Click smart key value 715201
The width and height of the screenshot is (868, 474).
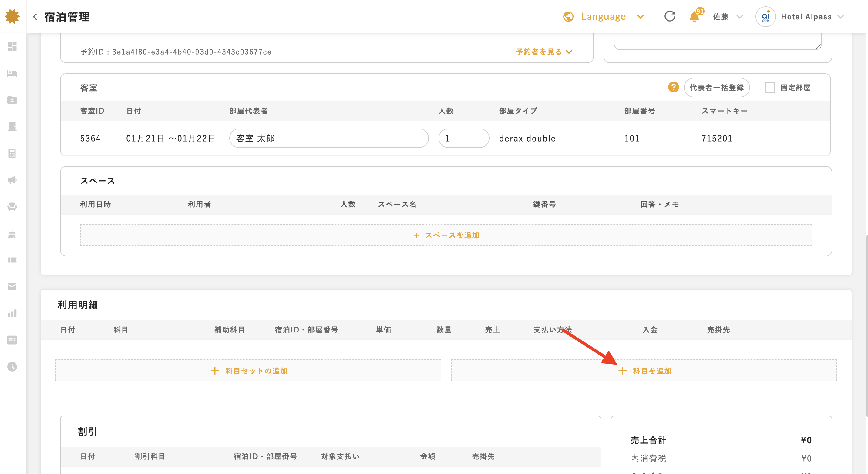717,139
